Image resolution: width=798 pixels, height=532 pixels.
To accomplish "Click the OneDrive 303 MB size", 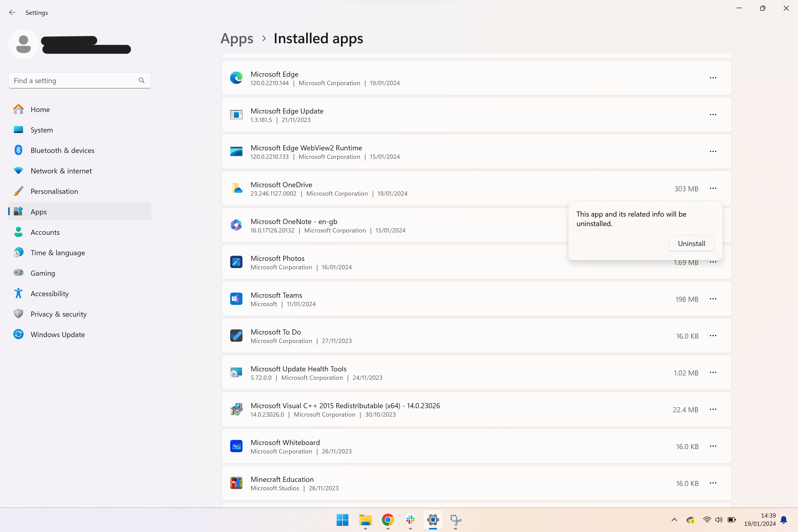I will point(686,189).
